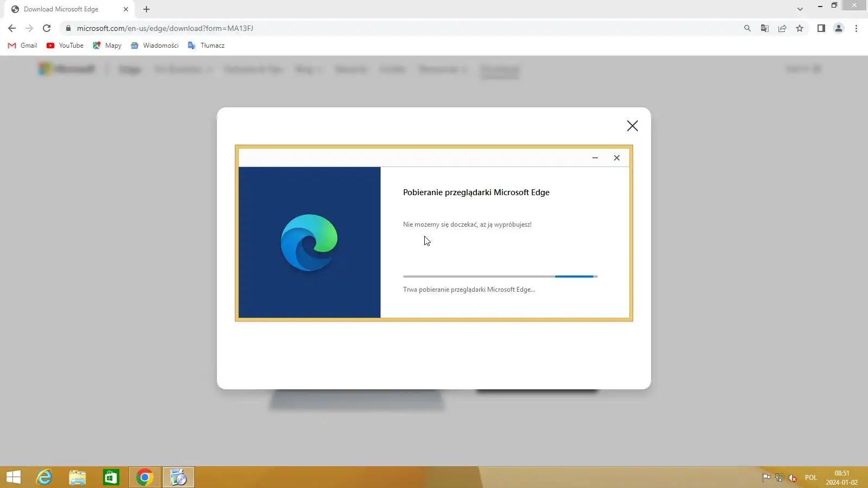Open muted volume tray icon
Screen dimensions: 868x488
coord(793,478)
